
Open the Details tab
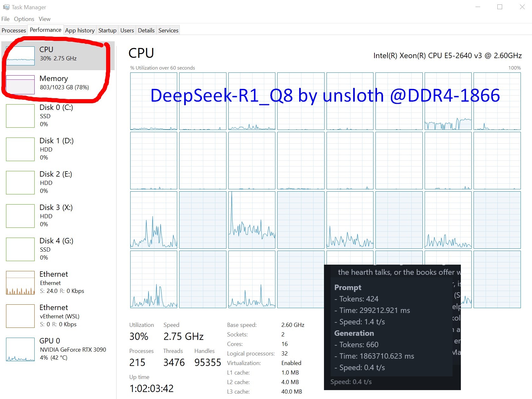click(146, 30)
